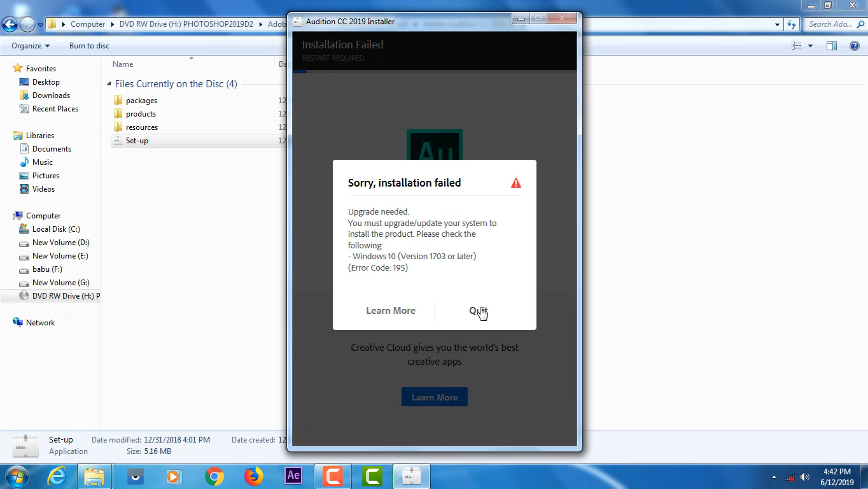Toggle the preview pane
Image resolution: width=868 pixels, height=489 pixels.
coord(832,46)
